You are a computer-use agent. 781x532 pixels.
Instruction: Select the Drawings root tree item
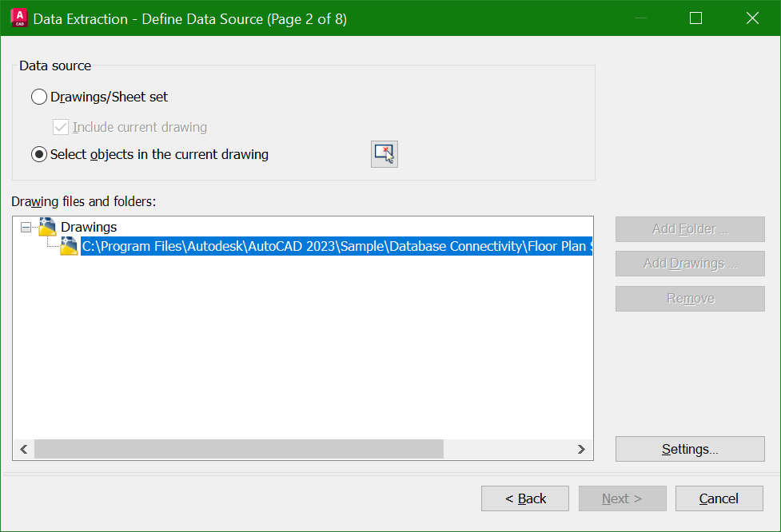tap(89, 227)
